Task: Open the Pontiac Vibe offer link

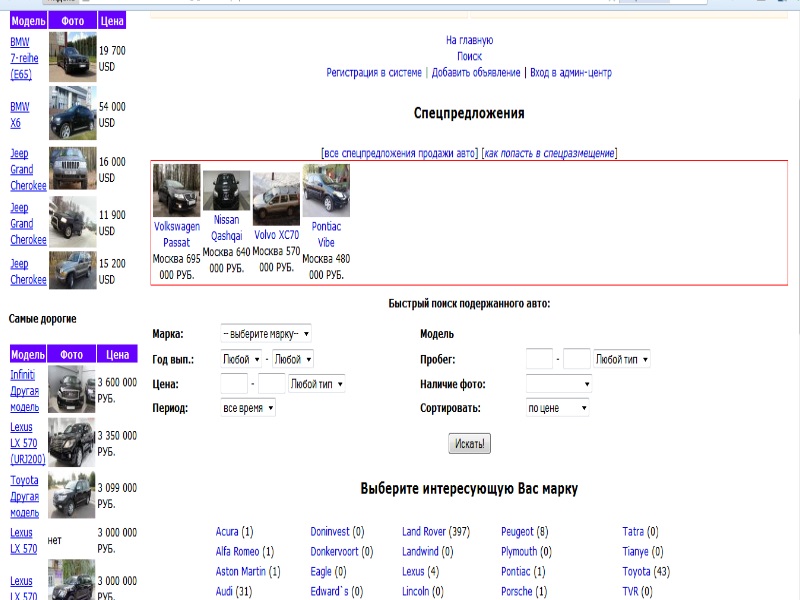Action: click(x=326, y=234)
